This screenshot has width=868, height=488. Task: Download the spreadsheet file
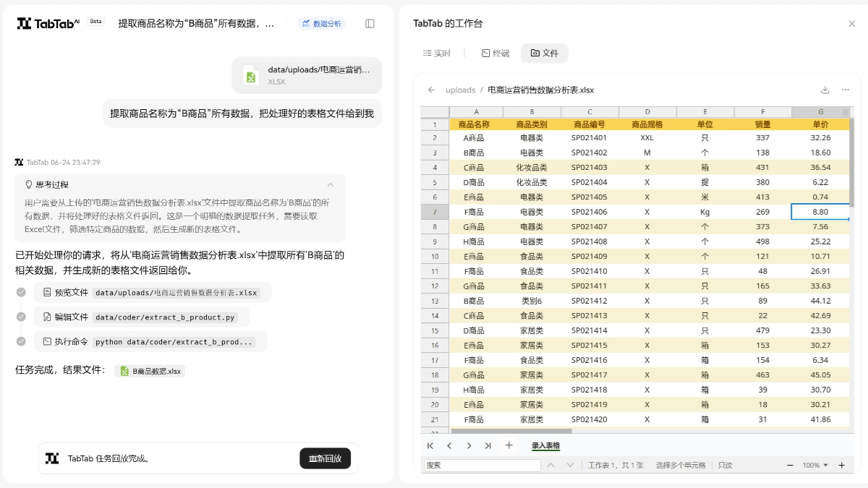(825, 90)
